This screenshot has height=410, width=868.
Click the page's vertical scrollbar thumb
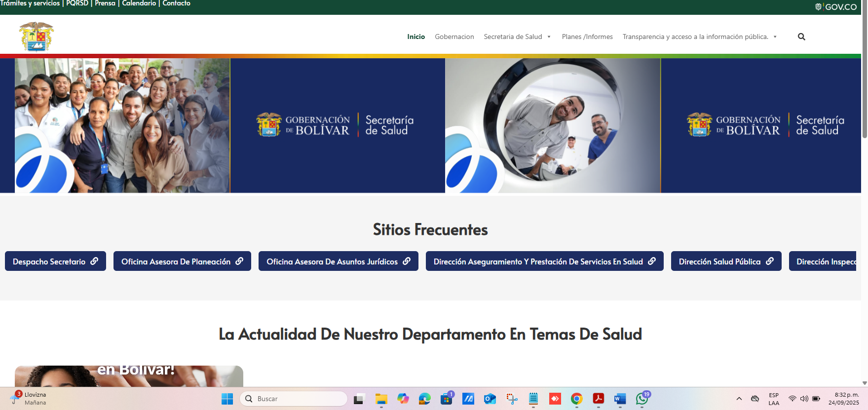865,69
